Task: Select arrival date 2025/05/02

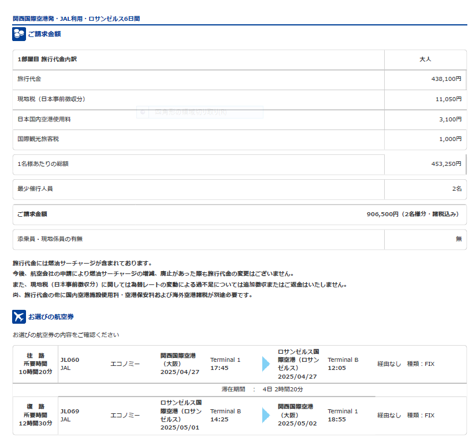Action: [x=297, y=423]
